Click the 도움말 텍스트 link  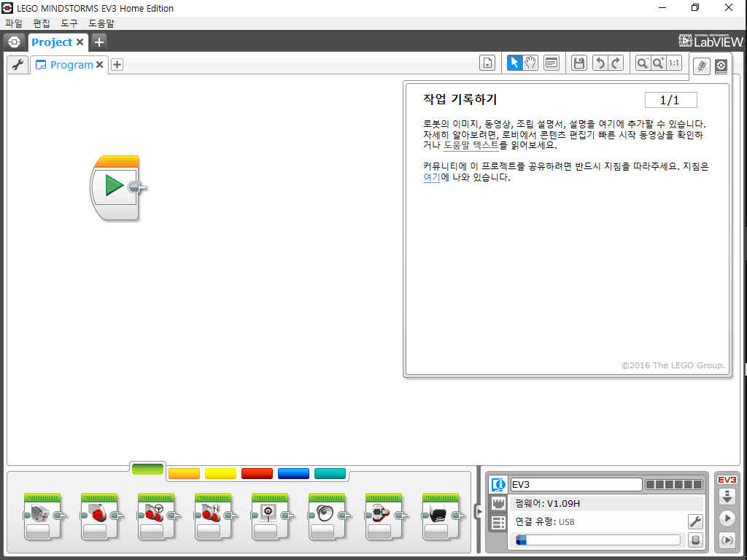coord(471,145)
